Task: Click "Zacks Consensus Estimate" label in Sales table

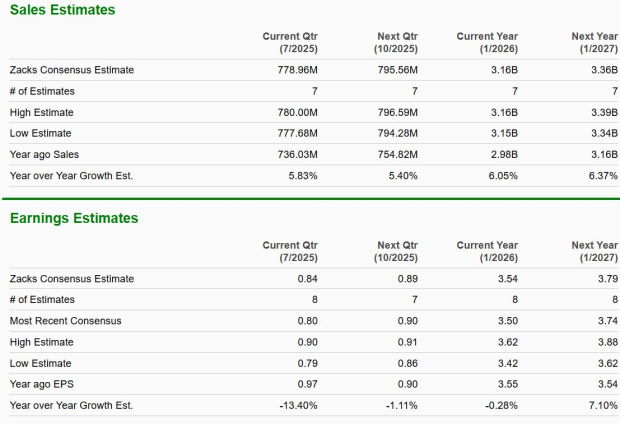Action: point(72,70)
